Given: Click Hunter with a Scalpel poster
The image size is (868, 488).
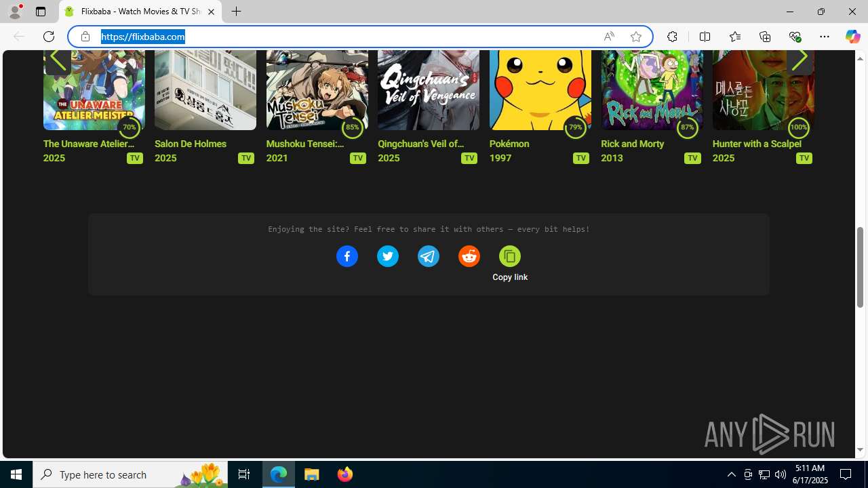Looking at the screenshot, I should [x=764, y=89].
